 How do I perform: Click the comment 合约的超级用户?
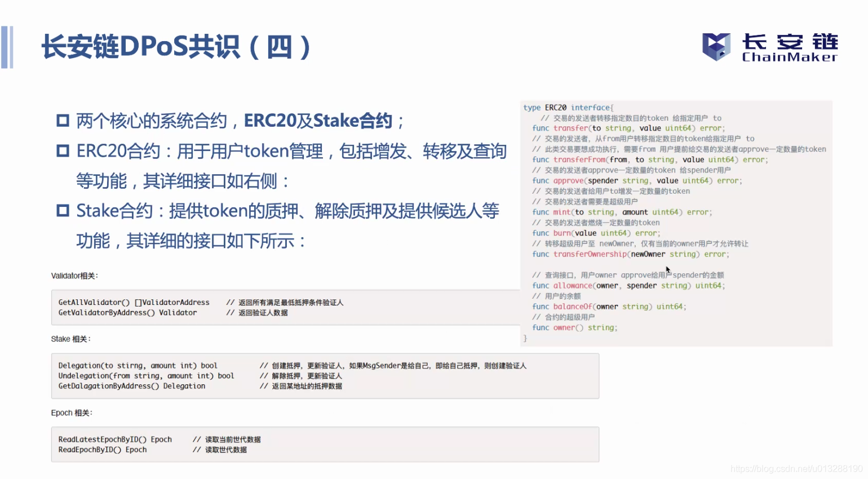point(563,317)
